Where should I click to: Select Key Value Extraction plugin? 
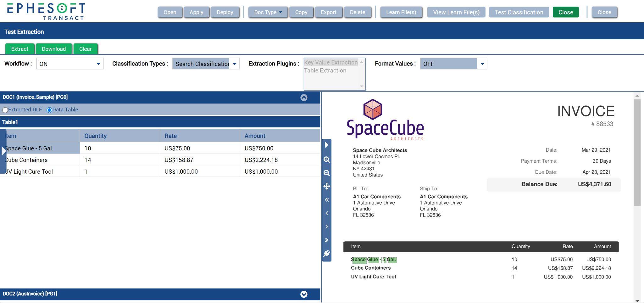click(331, 62)
